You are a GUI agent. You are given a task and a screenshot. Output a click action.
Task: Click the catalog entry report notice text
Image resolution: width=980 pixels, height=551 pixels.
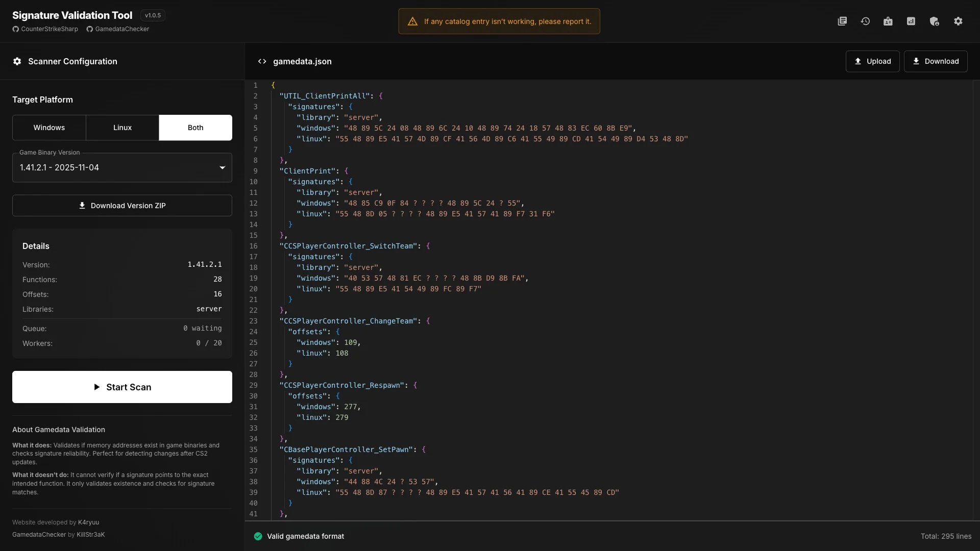point(507,21)
